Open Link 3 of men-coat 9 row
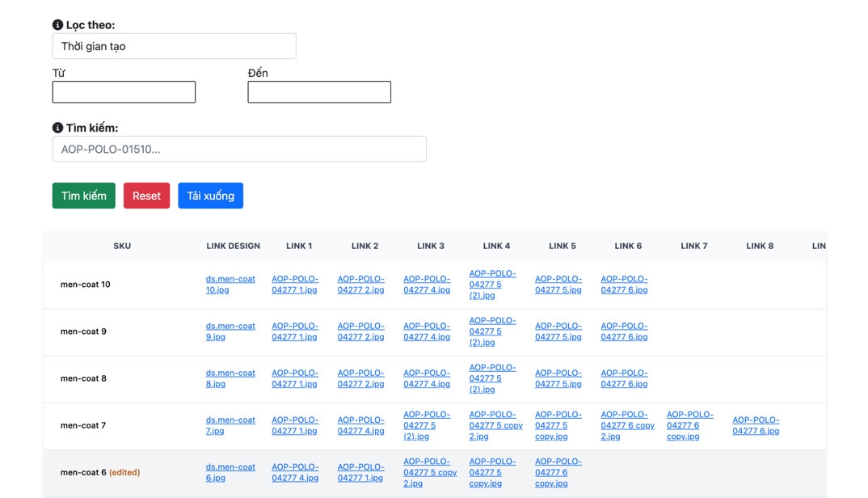Image resolution: width=868 pixels, height=498 pixels. click(427, 331)
